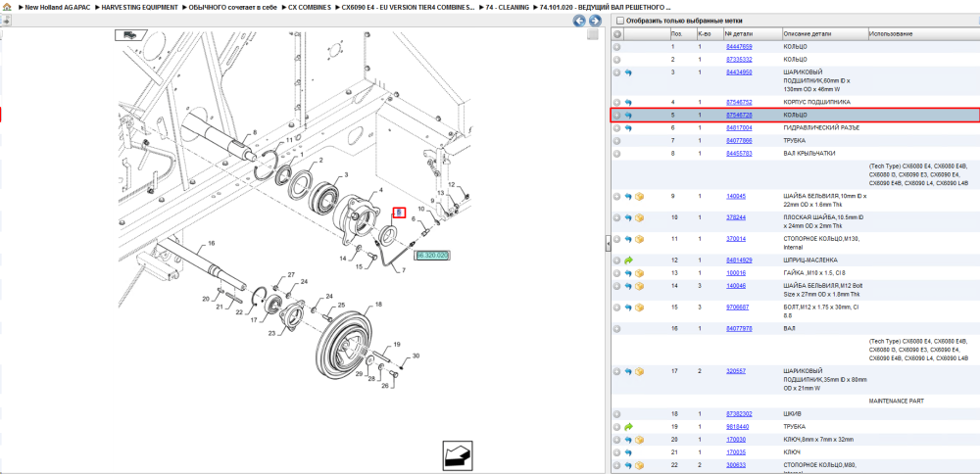
Task: Expand the side panel using the top-left toggle icon
Action: click(x=5, y=21)
